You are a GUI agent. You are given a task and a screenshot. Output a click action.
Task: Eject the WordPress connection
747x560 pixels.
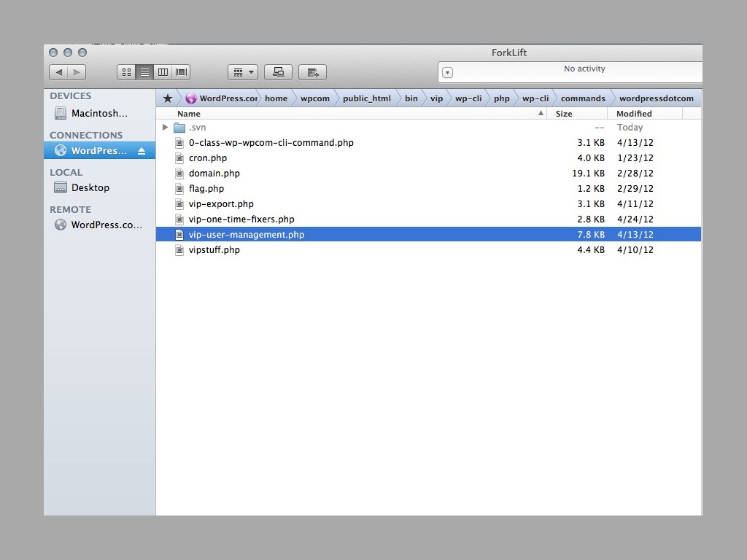(x=142, y=151)
